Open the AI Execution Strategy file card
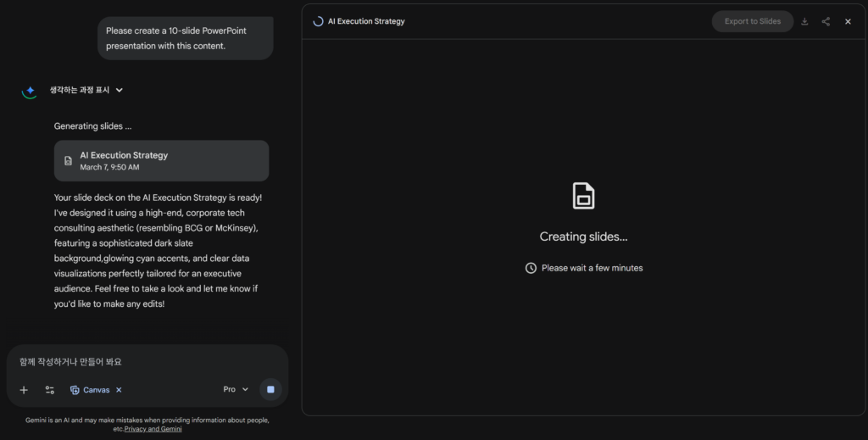The height and width of the screenshot is (440, 868). coord(161,160)
